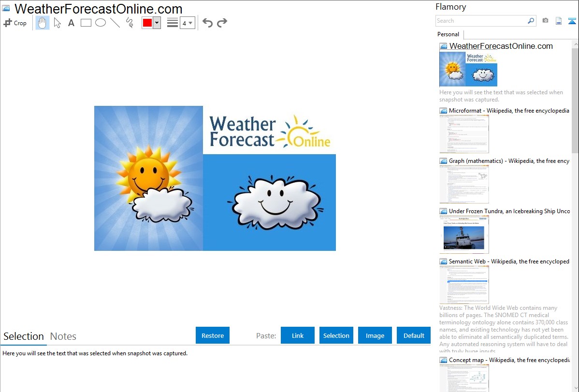The height and width of the screenshot is (392, 579).
Task: Undo the last edit
Action: (x=207, y=23)
